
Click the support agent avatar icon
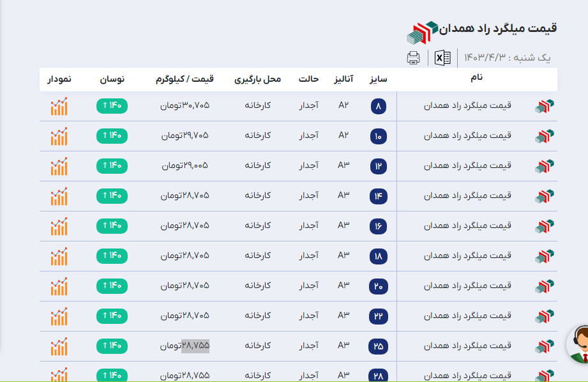[x=578, y=344]
